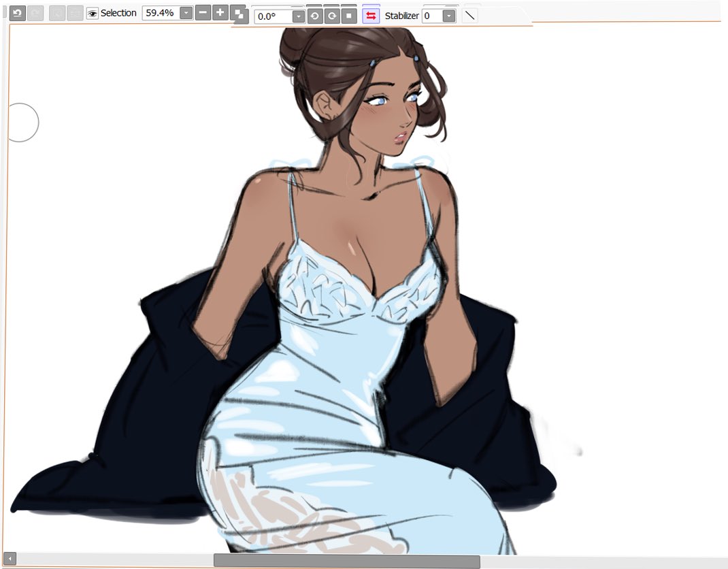The image size is (728, 569).
Task: Reset canvas rotation with square button
Action: point(349,16)
